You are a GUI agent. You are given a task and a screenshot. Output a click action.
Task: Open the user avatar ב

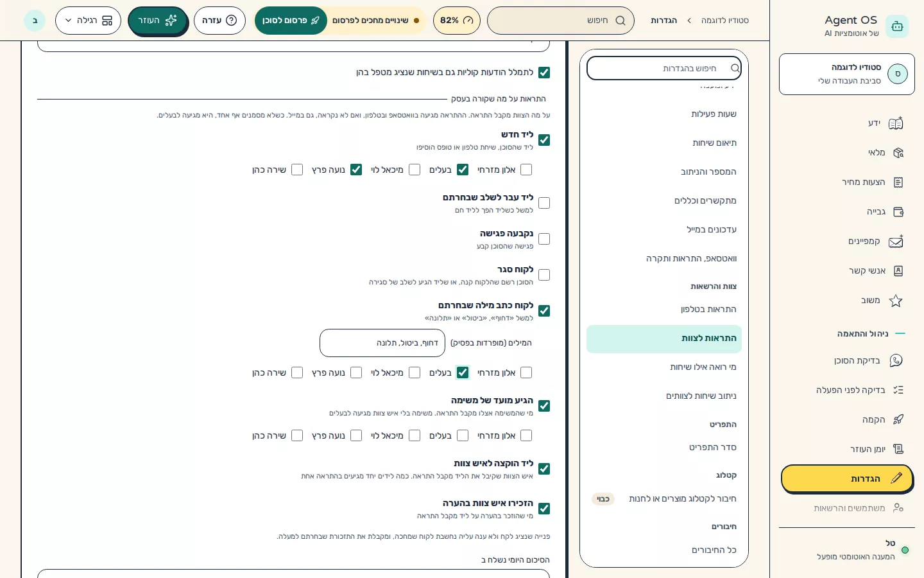point(35,21)
